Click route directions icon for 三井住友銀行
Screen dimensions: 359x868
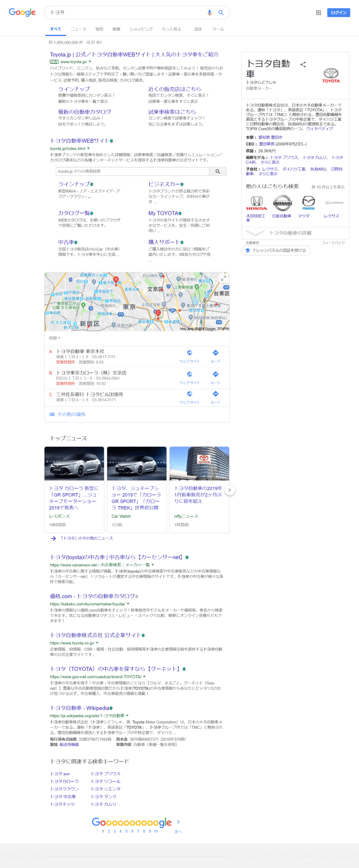pos(215,394)
